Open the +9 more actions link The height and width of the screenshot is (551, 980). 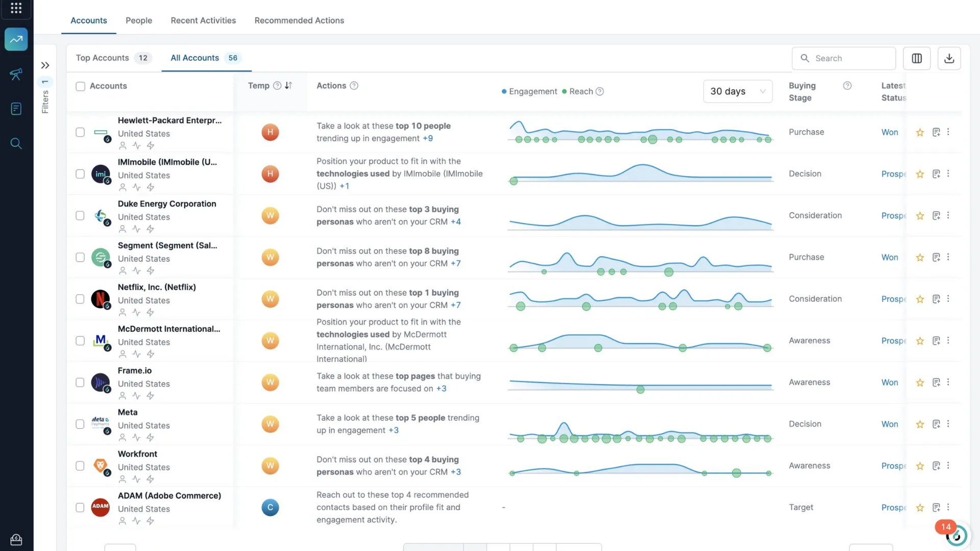[x=428, y=138]
